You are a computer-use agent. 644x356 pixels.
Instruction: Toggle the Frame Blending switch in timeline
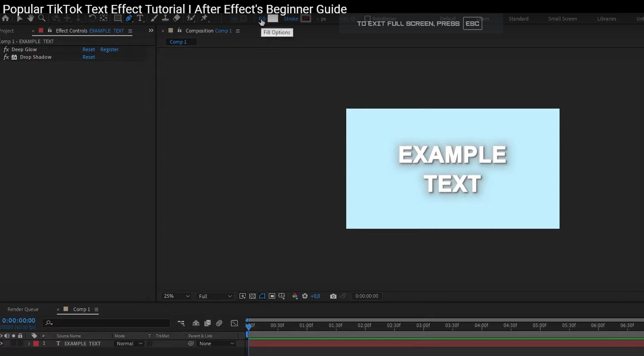pos(208,323)
